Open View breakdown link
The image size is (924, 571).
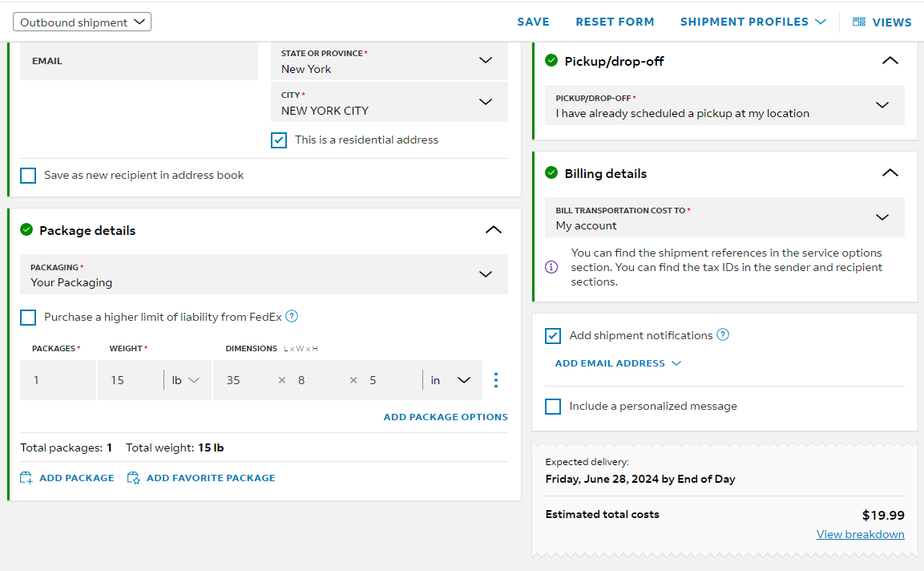tap(861, 534)
